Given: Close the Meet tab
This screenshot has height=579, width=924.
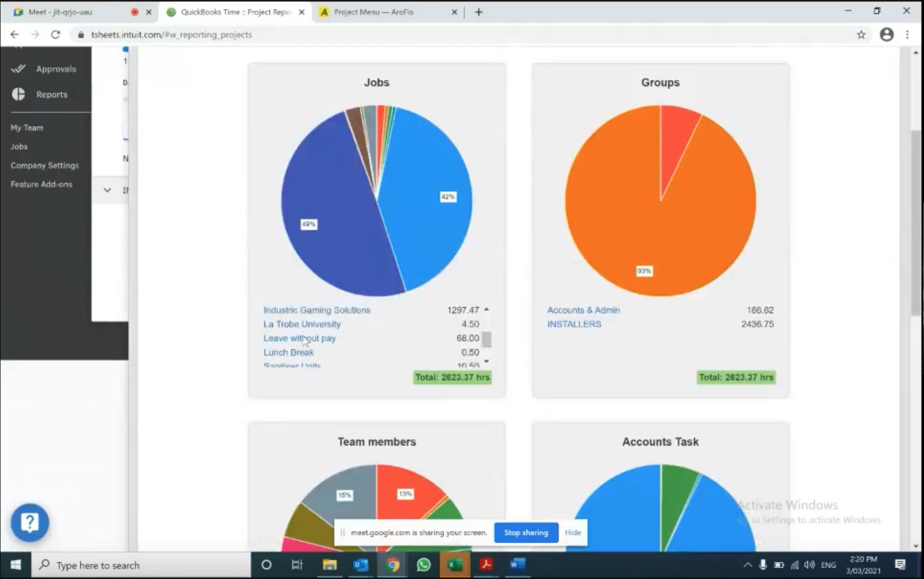Looking at the screenshot, I should click(x=149, y=12).
